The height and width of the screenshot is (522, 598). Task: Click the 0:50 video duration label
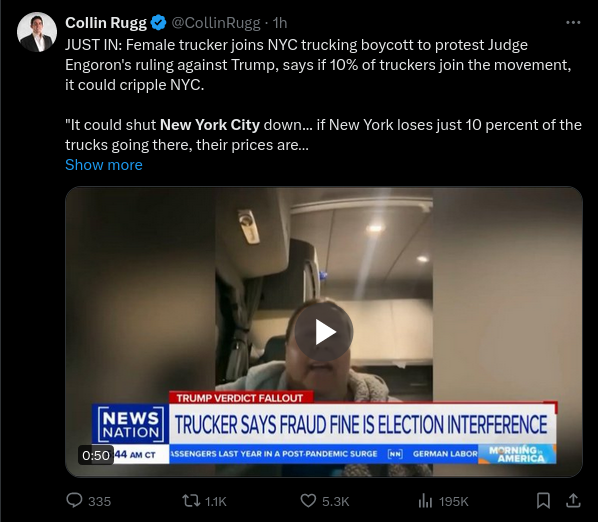[96, 455]
